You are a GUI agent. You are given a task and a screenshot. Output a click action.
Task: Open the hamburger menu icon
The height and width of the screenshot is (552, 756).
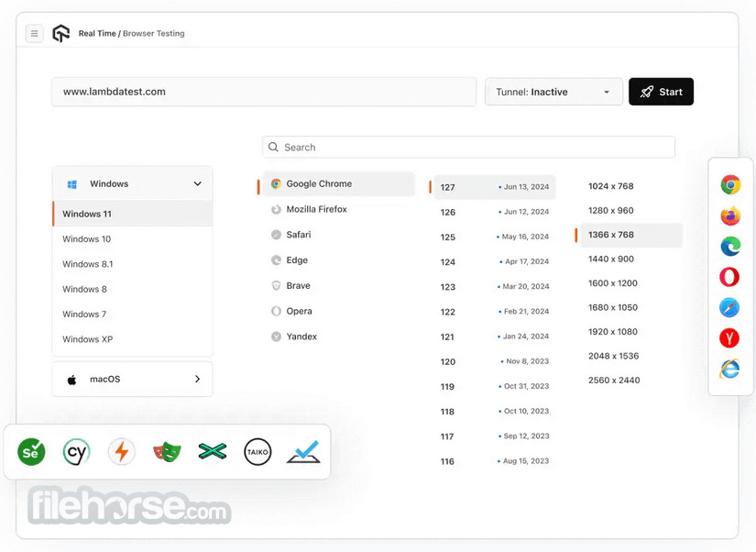(34, 33)
